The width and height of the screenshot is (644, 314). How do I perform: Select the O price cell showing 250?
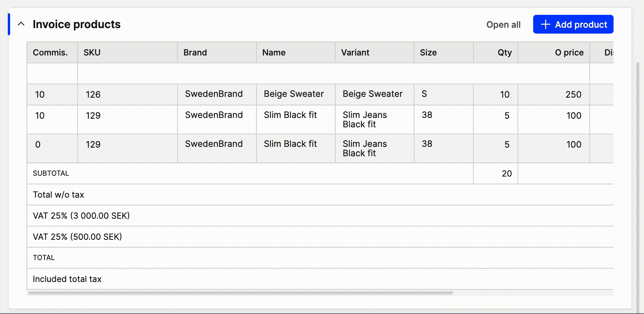(x=573, y=95)
